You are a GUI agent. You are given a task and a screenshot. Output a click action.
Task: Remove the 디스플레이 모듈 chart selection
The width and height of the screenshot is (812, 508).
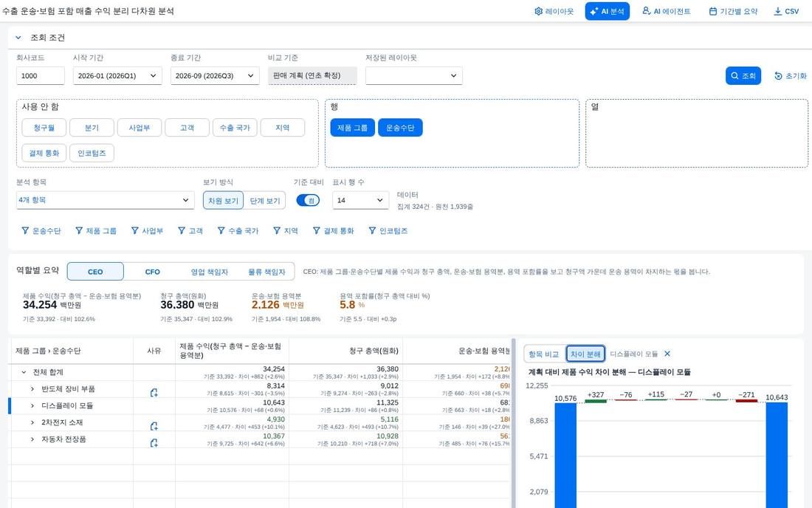(x=667, y=354)
